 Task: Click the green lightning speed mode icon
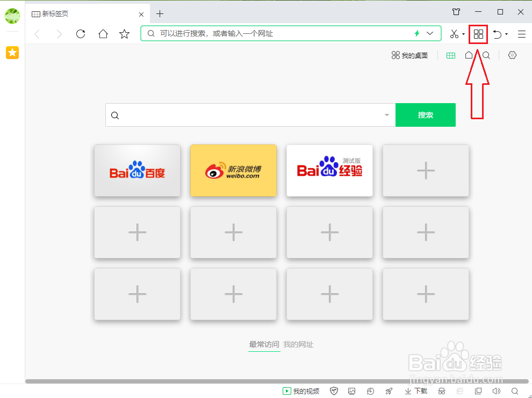(417, 33)
